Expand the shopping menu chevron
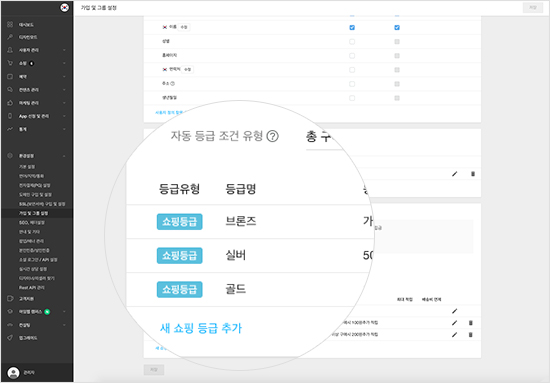Screen dimensions: 550x383 tap(64, 63)
